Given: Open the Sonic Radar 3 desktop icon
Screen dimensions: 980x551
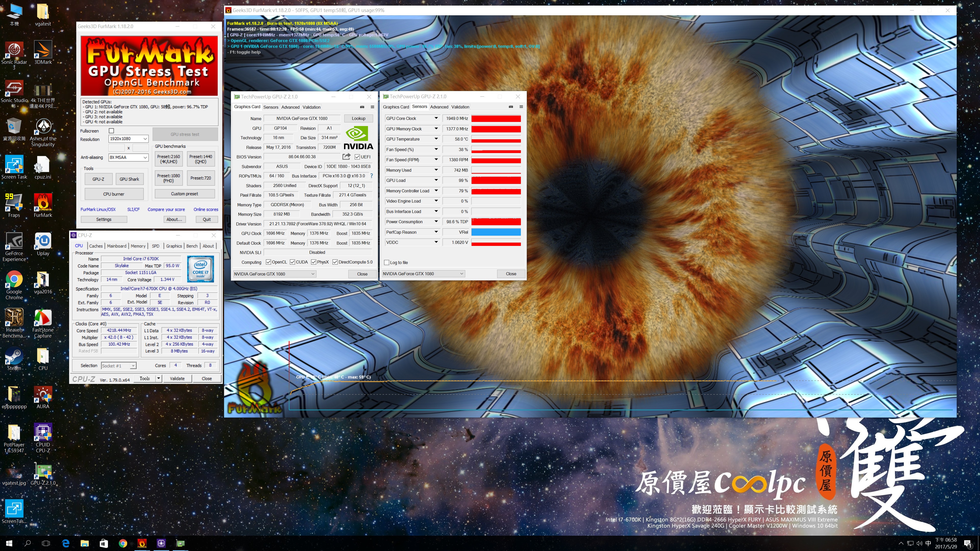Looking at the screenshot, I should tap(14, 56).
